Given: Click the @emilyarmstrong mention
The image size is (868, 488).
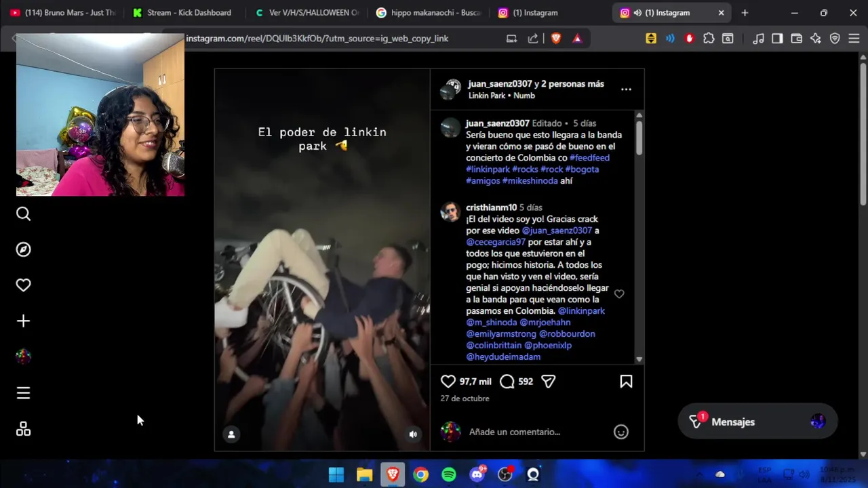Looking at the screenshot, I should [501, 334].
